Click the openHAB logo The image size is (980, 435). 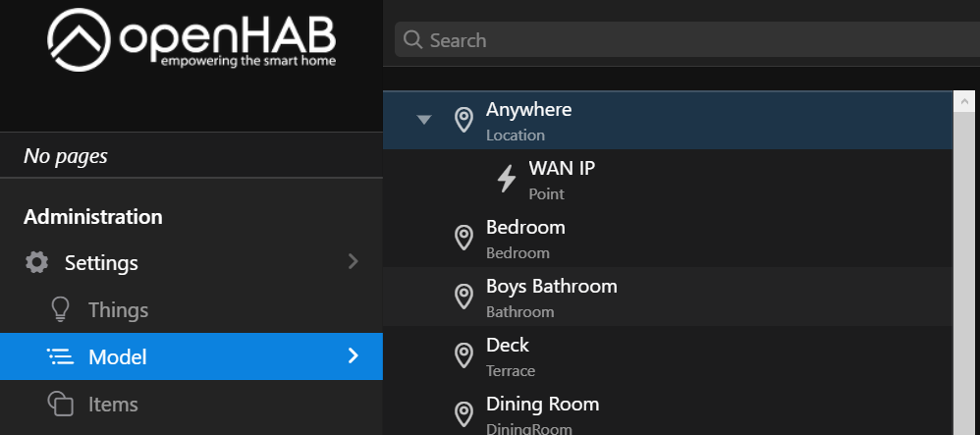191,41
